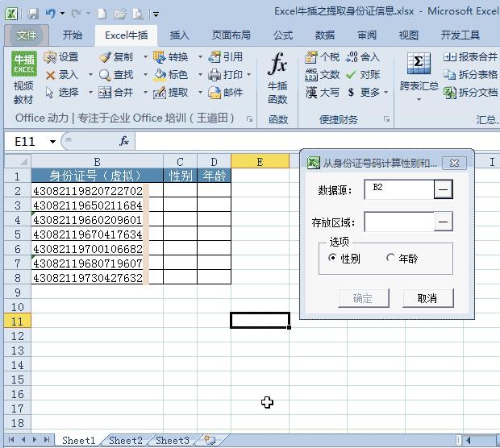Click the Print Preview icon in quick access toolbar
The width and height of the screenshot is (500, 448).
(x=138, y=14)
